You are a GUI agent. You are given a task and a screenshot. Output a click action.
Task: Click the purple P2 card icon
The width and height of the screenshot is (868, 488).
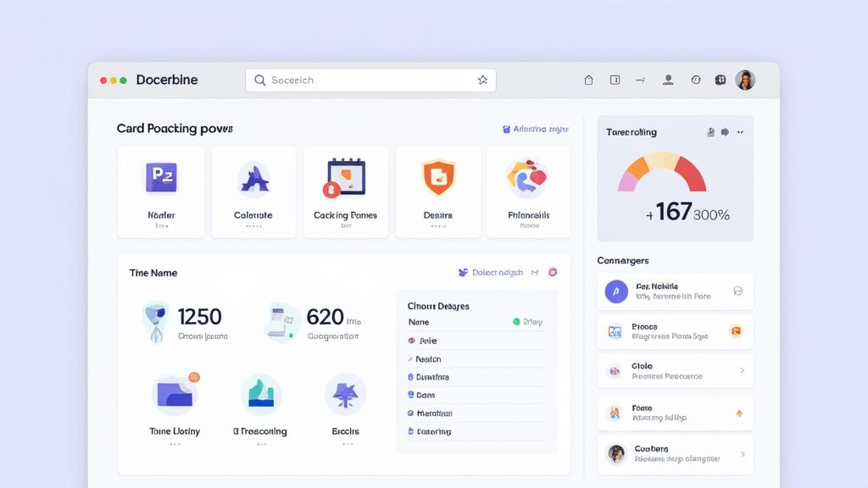click(x=161, y=178)
